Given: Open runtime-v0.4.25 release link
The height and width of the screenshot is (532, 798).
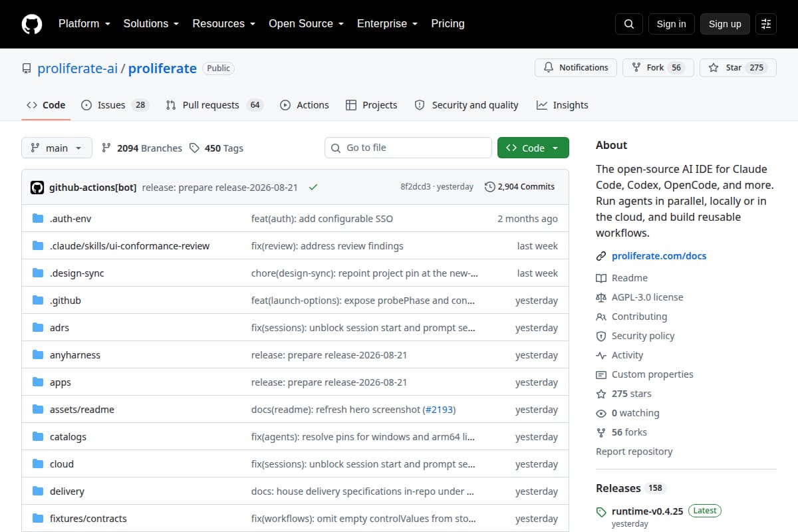Looking at the screenshot, I should tap(647, 511).
